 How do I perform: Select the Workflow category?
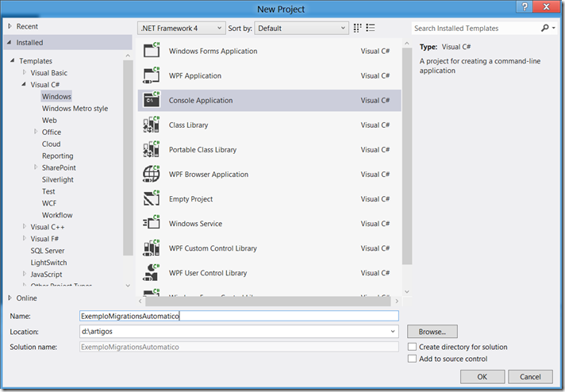pyautogui.click(x=57, y=215)
